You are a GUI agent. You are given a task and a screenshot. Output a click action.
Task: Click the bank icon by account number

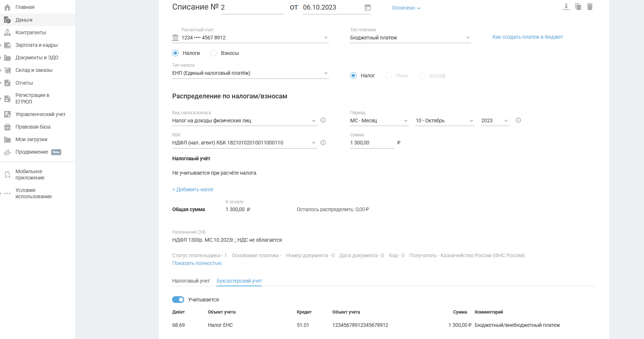coord(175,38)
